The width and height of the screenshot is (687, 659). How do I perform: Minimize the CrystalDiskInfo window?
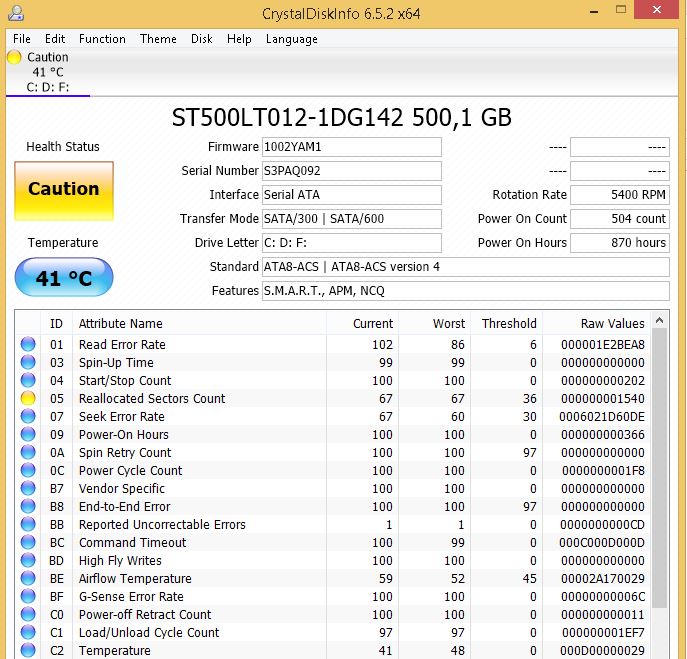pyautogui.click(x=594, y=11)
